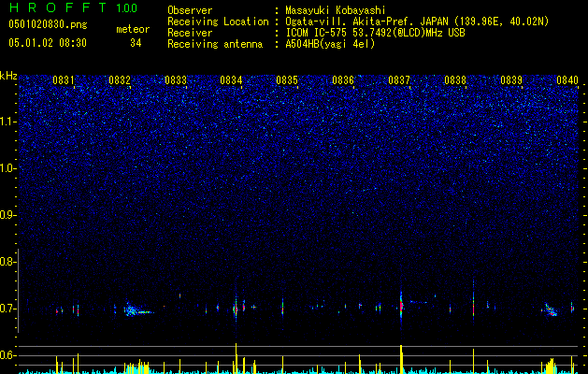Image resolution: width=588 pixels, height=374 pixels.
Task: Click the kHz axis unit label
Action: (8, 76)
